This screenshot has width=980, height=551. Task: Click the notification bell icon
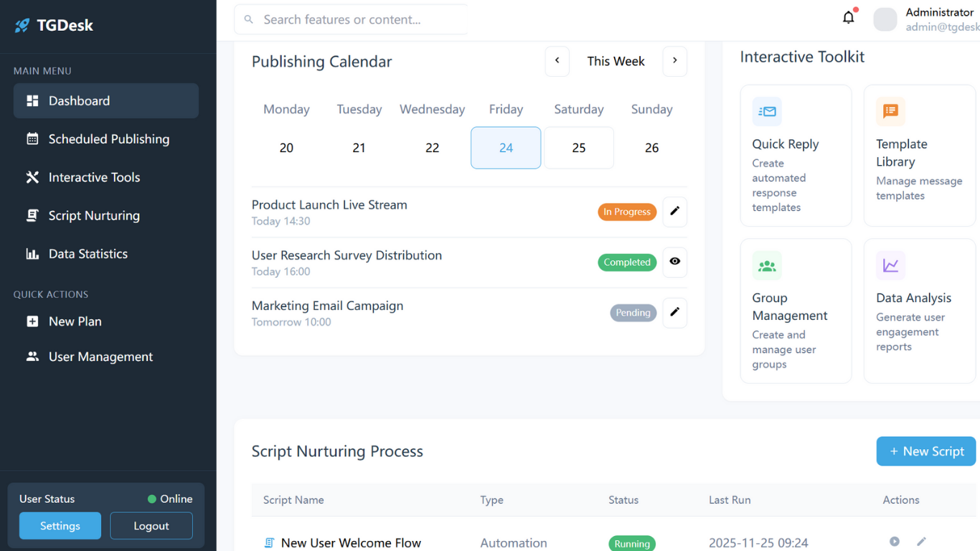pos(849,18)
